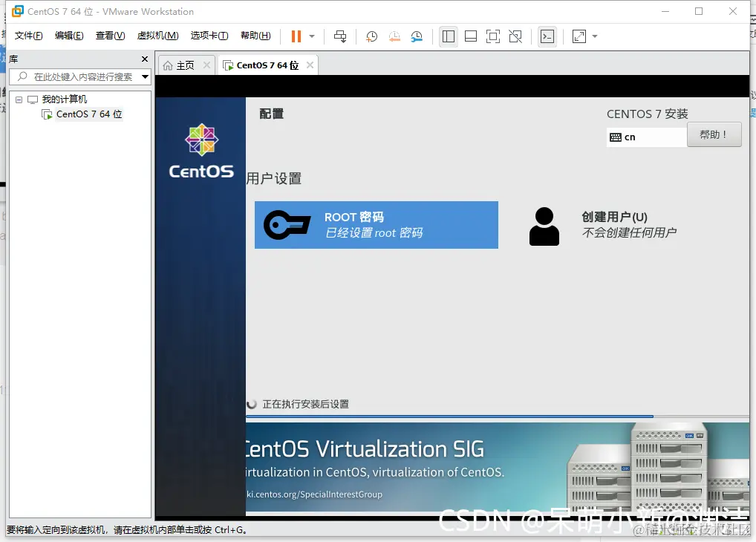The height and width of the screenshot is (542, 756).
Task: Click the CentOS Virtualization SIG banner
Action: (498, 467)
